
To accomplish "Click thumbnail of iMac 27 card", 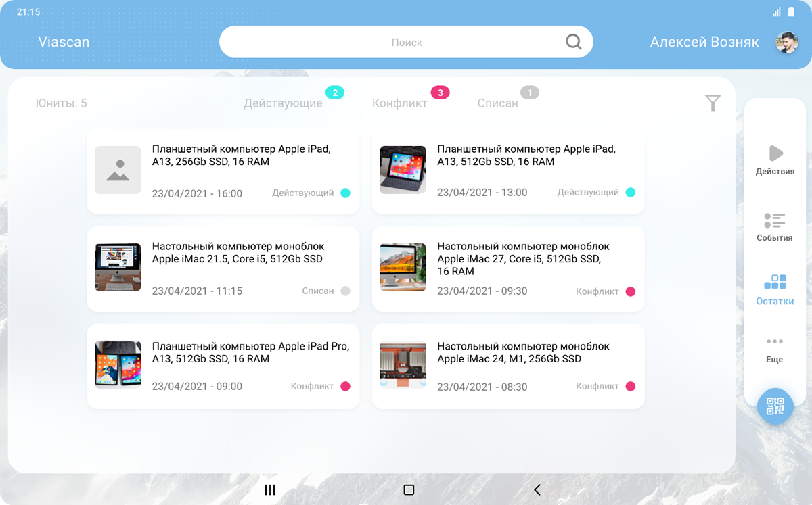I will pos(403,268).
